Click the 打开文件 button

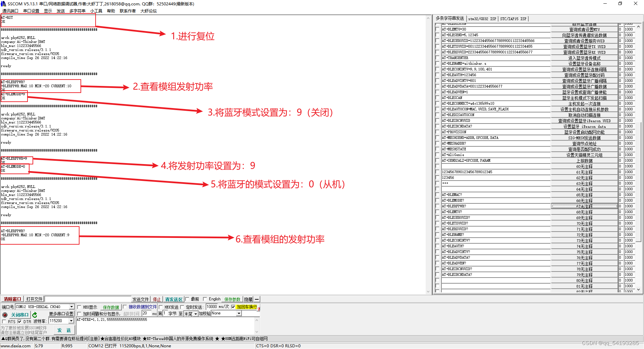coord(34,299)
